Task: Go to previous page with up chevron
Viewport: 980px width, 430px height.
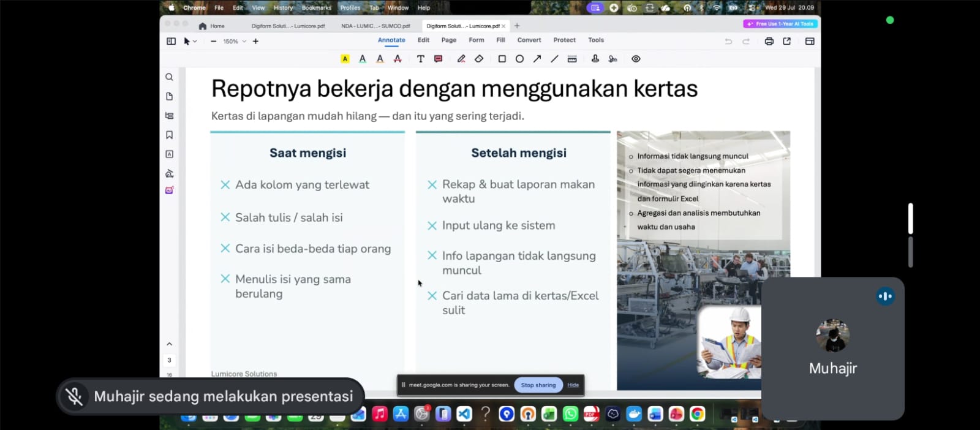Action: tap(169, 344)
